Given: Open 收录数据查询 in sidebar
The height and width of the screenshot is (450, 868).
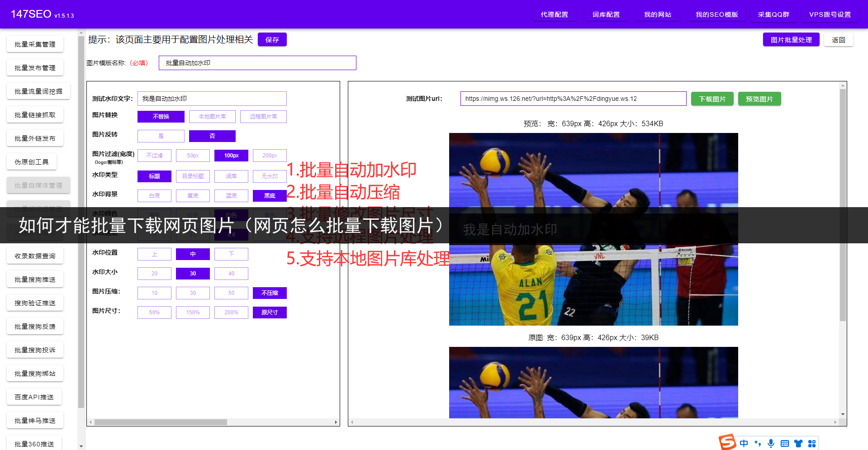Looking at the screenshot, I should coord(35,256).
